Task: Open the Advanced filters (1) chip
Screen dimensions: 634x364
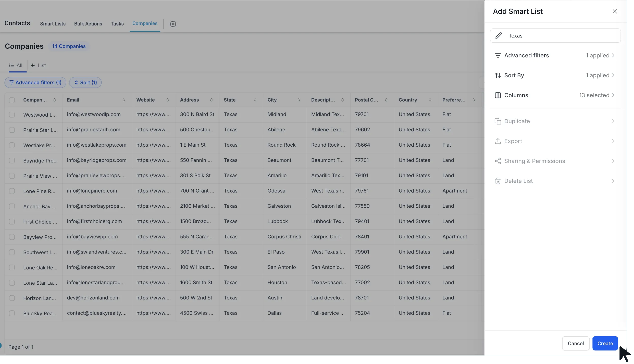Action: point(35,82)
